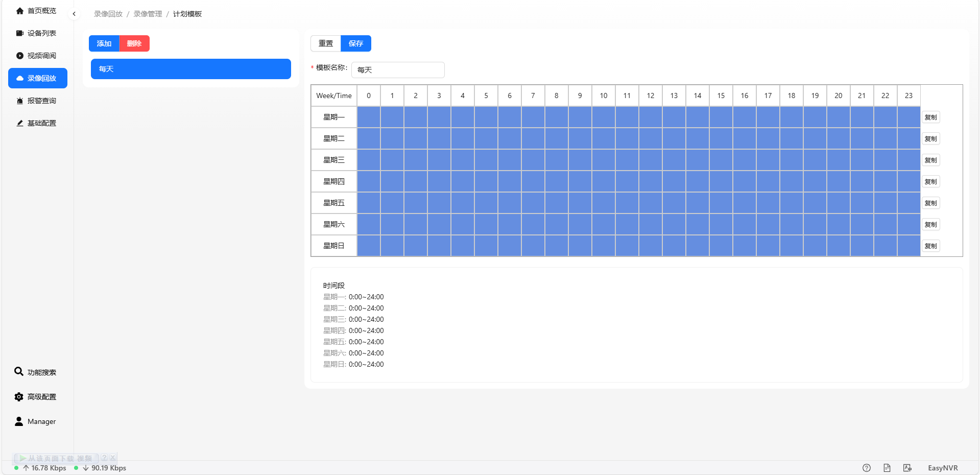Click the 星期六 row label
The width and height of the screenshot is (980, 475).
(334, 224)
